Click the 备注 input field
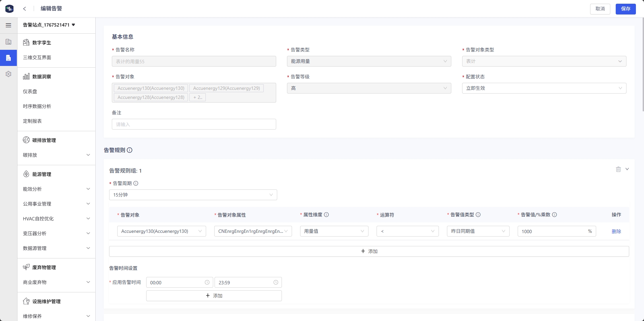 pyautogui.click(x=194, y=124)
